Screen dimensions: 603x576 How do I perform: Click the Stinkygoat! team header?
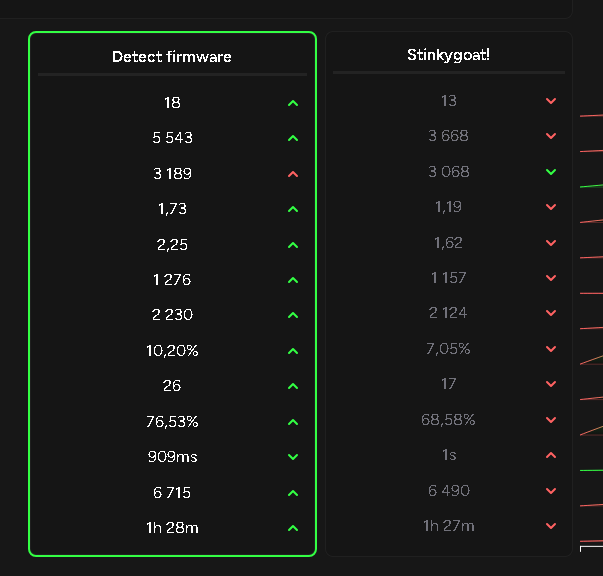click(448, 55)
